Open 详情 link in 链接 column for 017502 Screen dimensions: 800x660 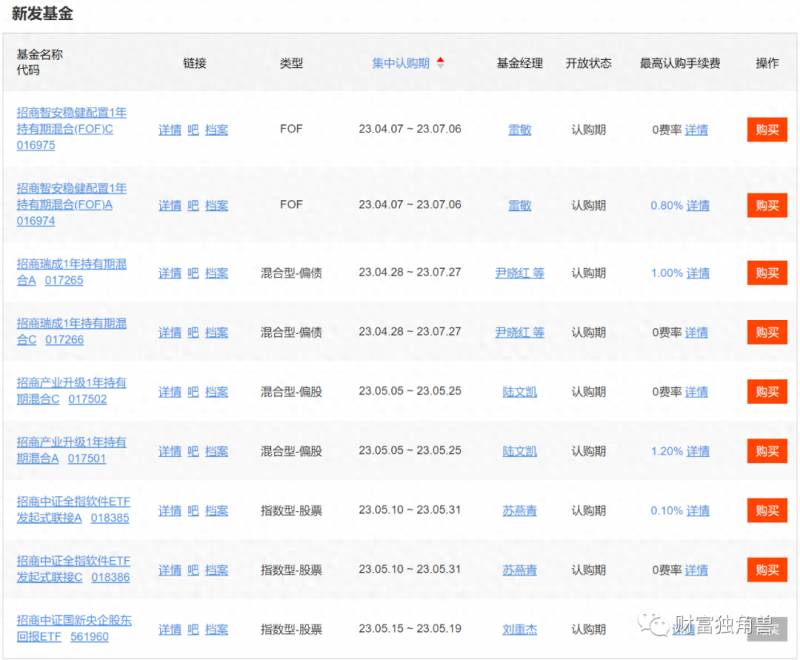(170, 392)
